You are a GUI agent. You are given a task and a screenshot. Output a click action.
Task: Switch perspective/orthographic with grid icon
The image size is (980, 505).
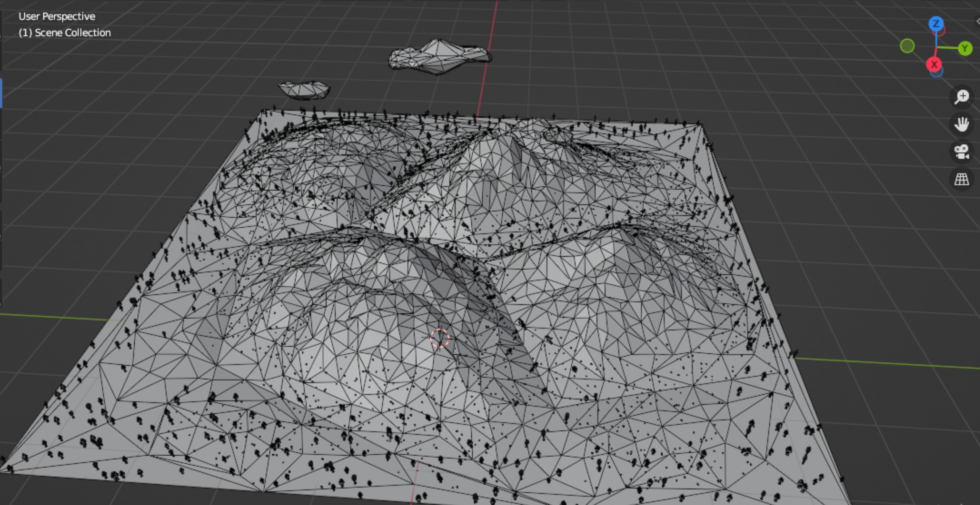click(x=961, y=180)
